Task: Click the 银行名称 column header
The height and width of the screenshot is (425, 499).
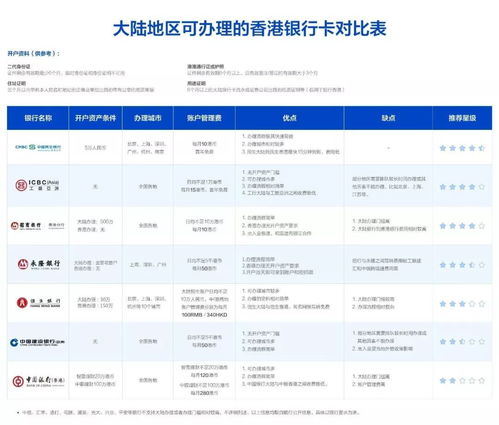Action: coord(38,118)
